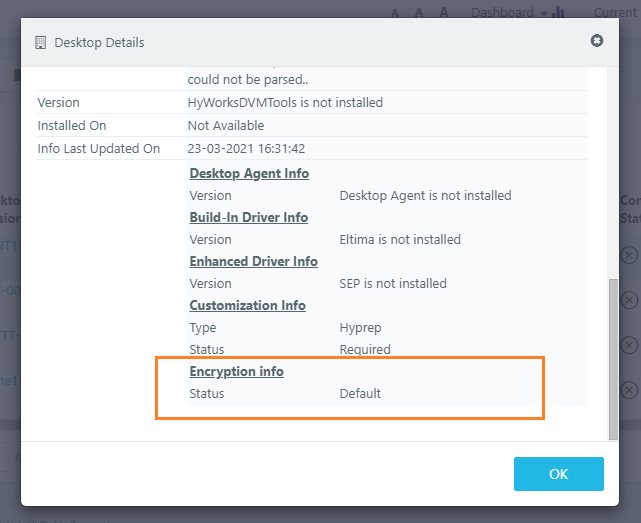The image size is (641, 523).
Task: Click the bottommost circled X icon at right edge
Action: 629,389
